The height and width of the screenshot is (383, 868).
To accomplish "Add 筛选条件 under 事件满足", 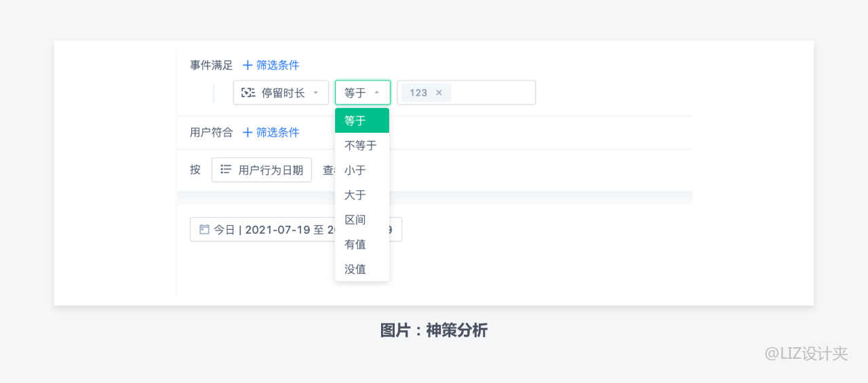I will click(277, 66).
